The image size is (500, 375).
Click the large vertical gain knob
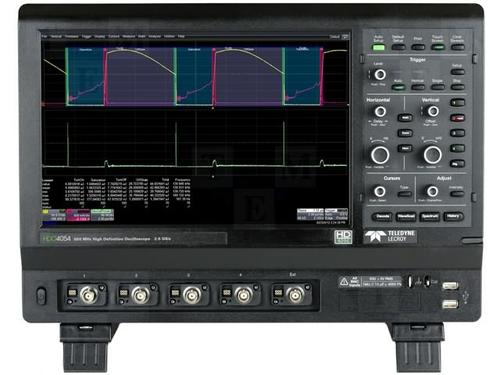point(433,155)
